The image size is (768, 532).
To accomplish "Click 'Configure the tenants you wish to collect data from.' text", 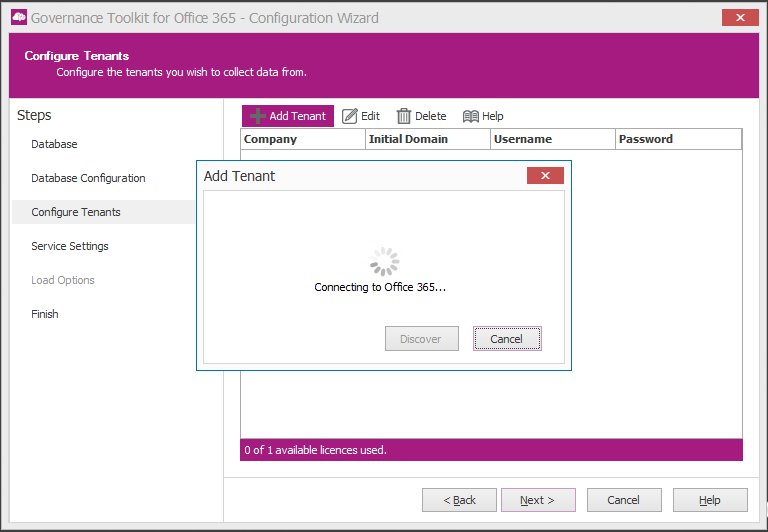I will tap(181, 72).
